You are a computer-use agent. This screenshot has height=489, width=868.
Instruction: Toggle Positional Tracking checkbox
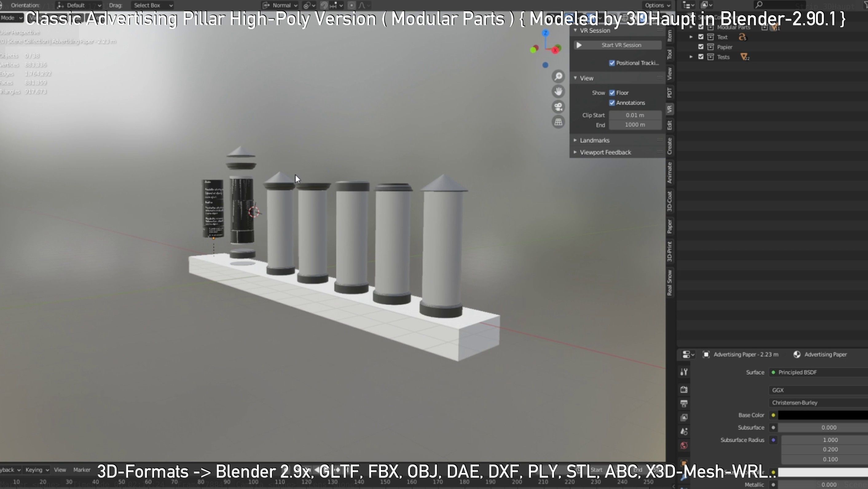click(x=612, y=63)
